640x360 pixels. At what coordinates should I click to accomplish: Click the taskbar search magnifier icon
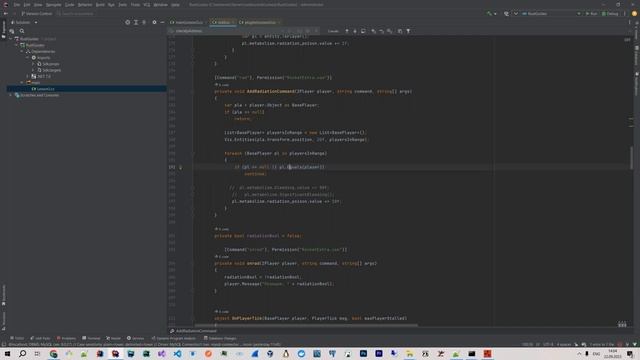pos(22,353)
